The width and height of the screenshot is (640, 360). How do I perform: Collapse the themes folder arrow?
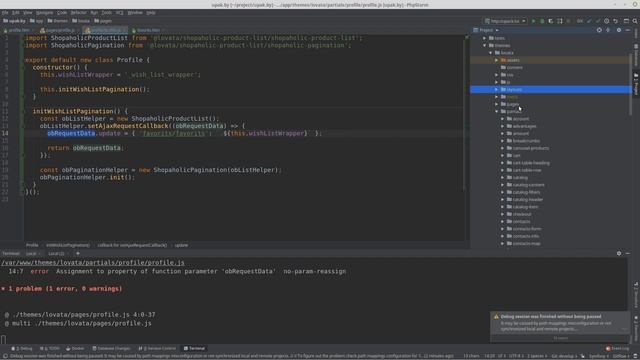coord(485,45)
